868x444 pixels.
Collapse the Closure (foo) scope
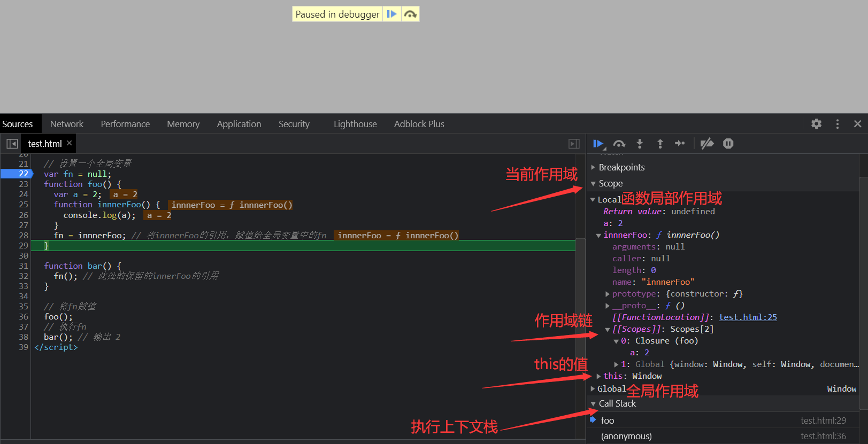pos(616,341)
